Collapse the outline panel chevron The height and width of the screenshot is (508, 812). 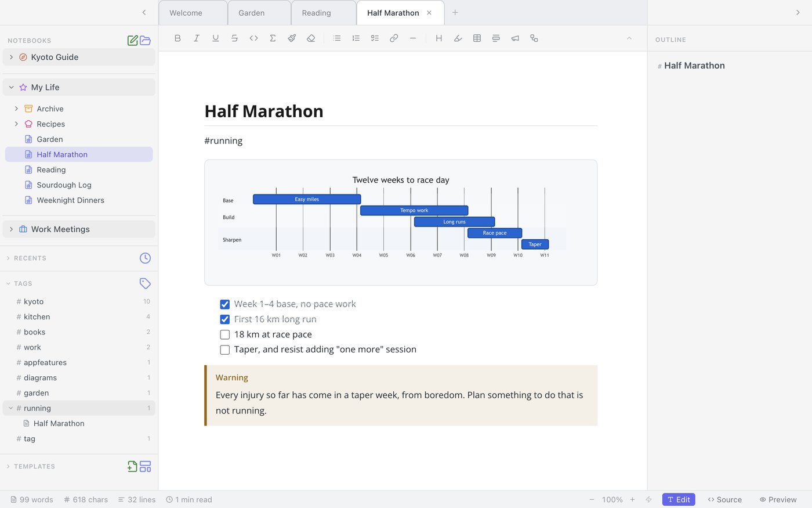pos(797,12)
